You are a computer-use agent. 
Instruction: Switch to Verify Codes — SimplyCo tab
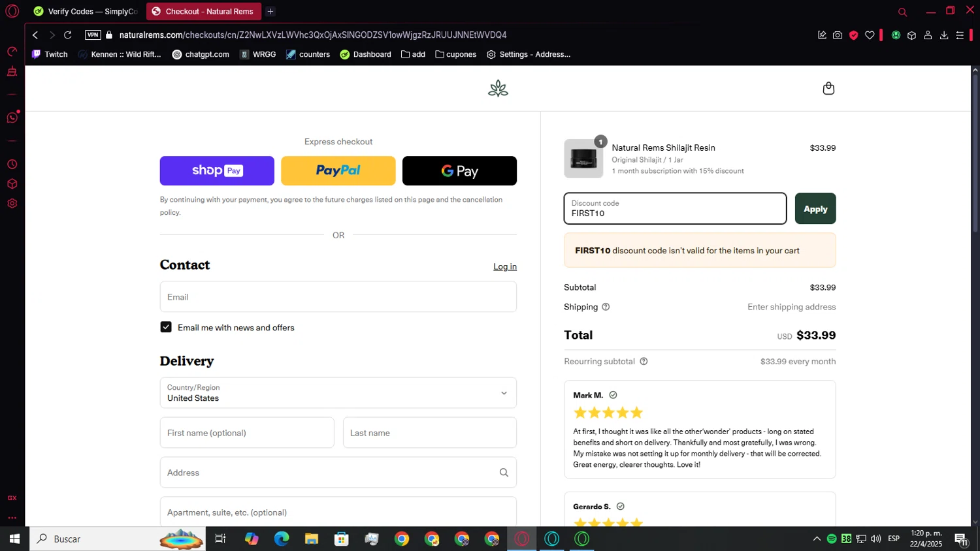pyautogui.click(x=86, y=11)
